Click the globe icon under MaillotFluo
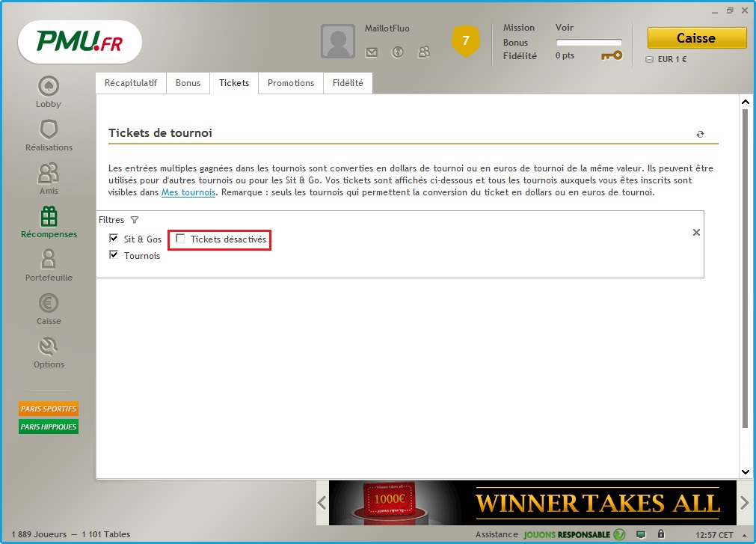This screenshot has width=756, height=544. 397,52
